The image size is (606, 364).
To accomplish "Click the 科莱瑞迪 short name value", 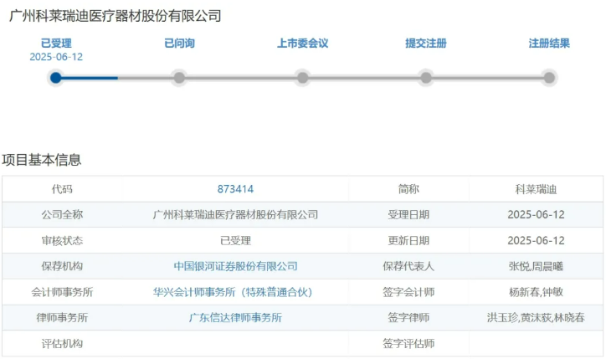I will [536, 189].
